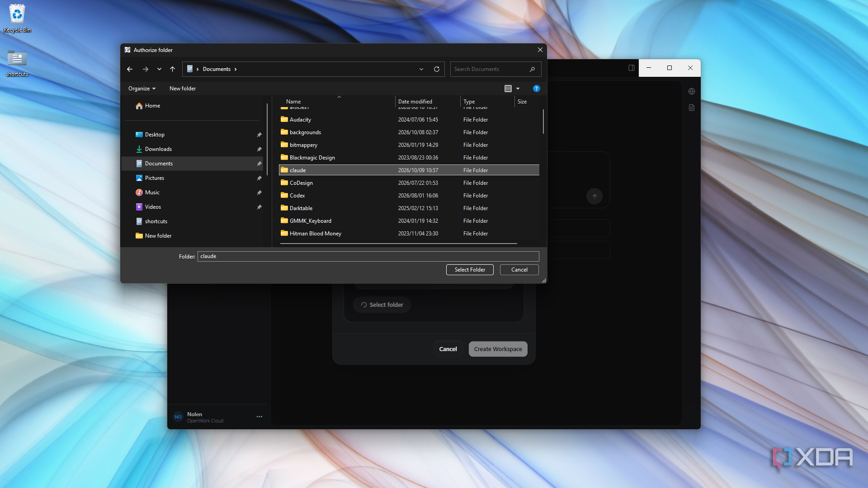Open the dialog help icon
Image resolution: width=868 pixels, height=488 pixels.
click(x=537, y=89)
